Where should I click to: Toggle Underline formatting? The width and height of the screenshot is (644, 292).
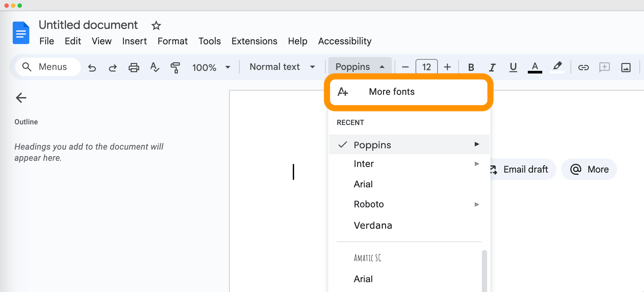tap(513, 67)
